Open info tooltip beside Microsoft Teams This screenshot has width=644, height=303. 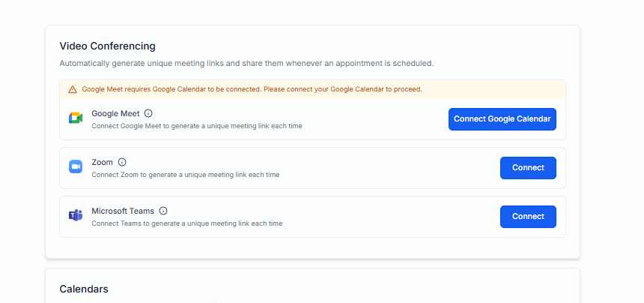[x=163, y=211]
